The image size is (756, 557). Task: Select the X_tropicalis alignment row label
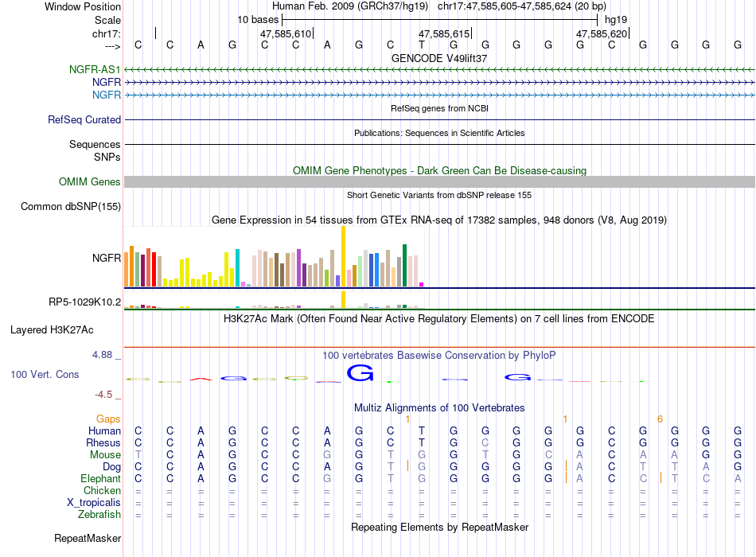[x=94, y=503]
